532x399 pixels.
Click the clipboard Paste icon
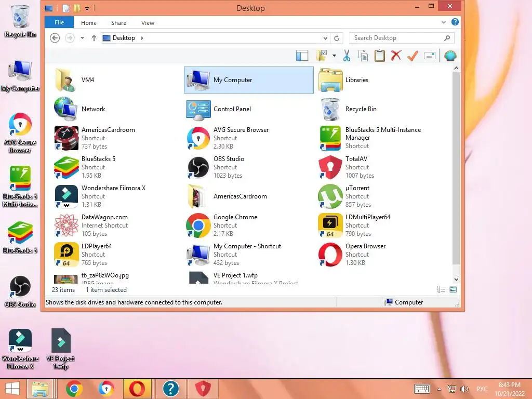click(x=379, y=56)
